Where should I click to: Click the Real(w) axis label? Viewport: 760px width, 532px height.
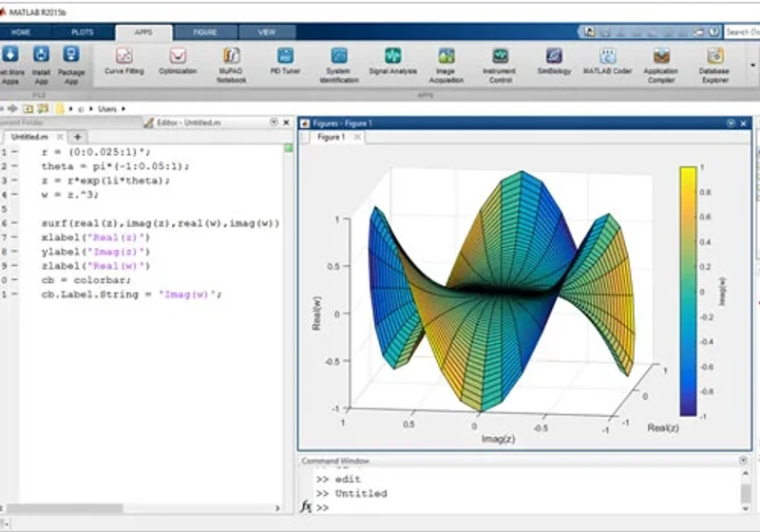316,313
